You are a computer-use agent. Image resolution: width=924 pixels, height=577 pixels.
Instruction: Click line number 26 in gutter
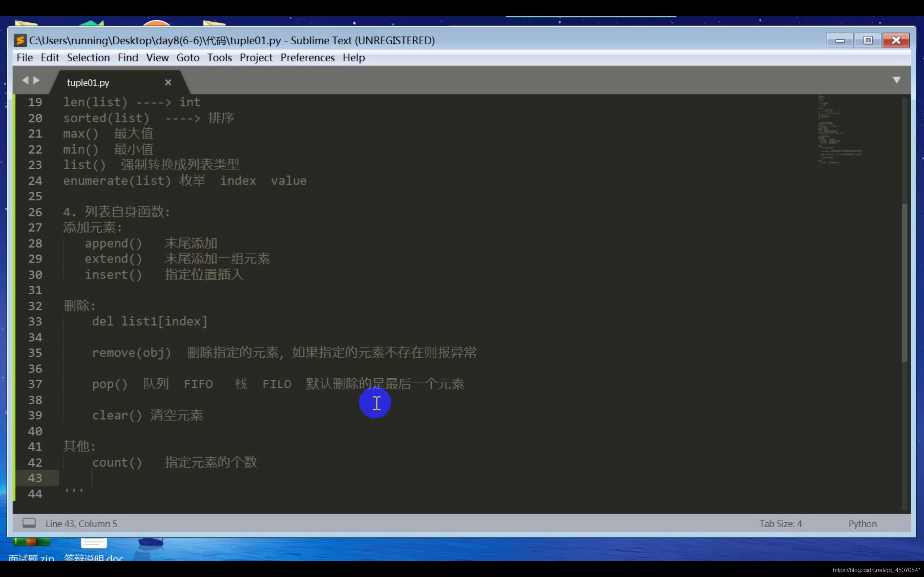pos(35,212)
